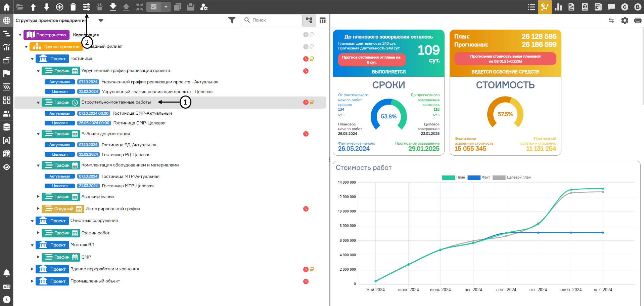
Task: Switch to the list view tab
Action: click(532, 7)
